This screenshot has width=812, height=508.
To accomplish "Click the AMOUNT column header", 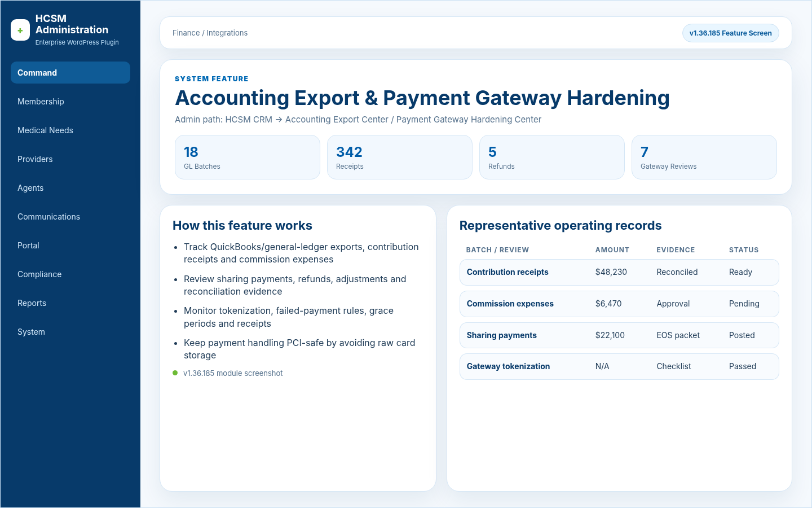I will coord(612,250).
